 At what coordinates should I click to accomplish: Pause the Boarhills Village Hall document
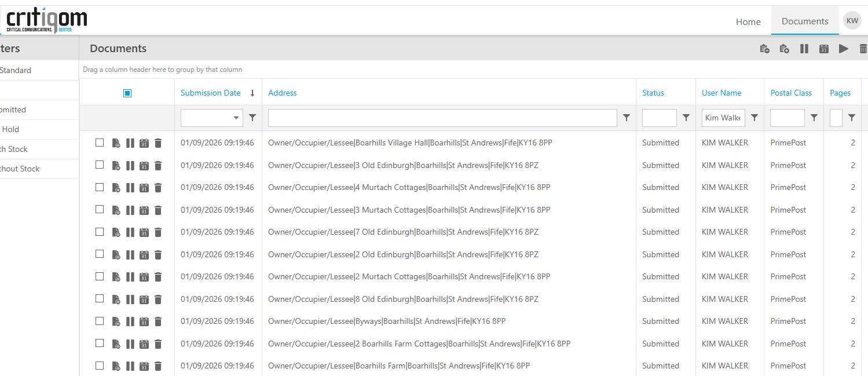pyautogui.click(x=130, y=143)
